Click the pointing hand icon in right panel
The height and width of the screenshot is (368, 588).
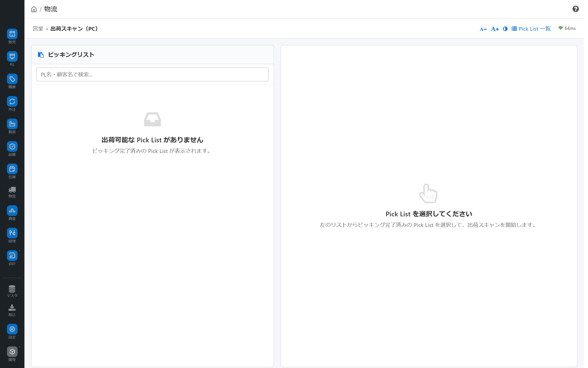pyautogui.click(x=428, y=193)
